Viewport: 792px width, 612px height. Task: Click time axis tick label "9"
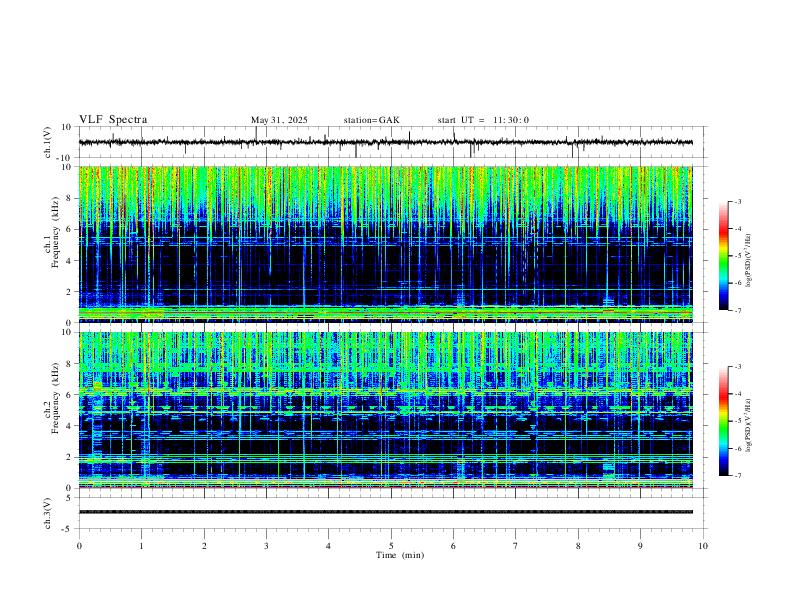(x=640, y=546)
